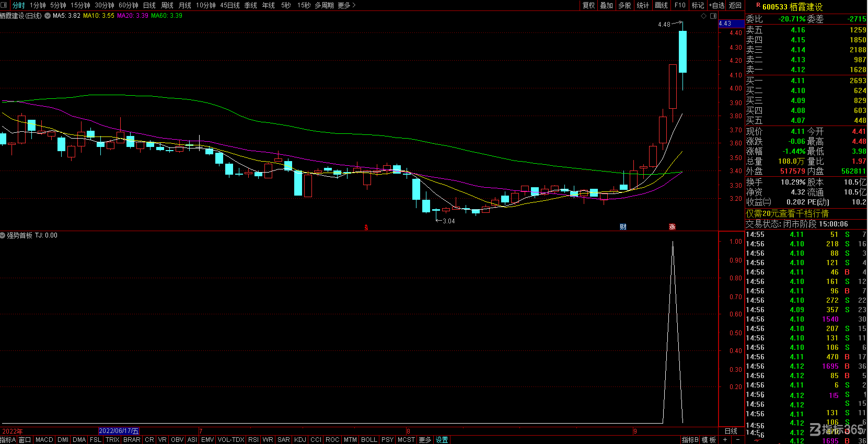Image resolution: width=868 pixels, height=444 pixels.
Task: Click the R margin-trading badge beside 600533
Action: click(758, 5)
